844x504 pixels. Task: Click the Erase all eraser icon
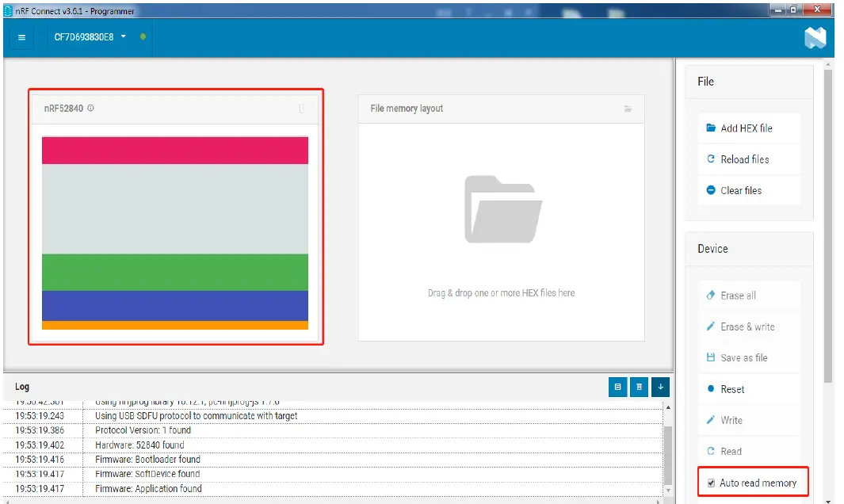click(711, 295)
